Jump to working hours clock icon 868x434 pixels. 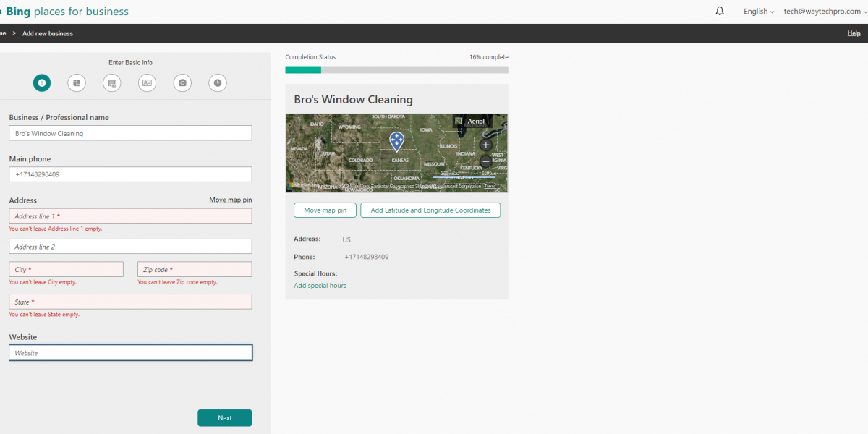click(218, 83)
